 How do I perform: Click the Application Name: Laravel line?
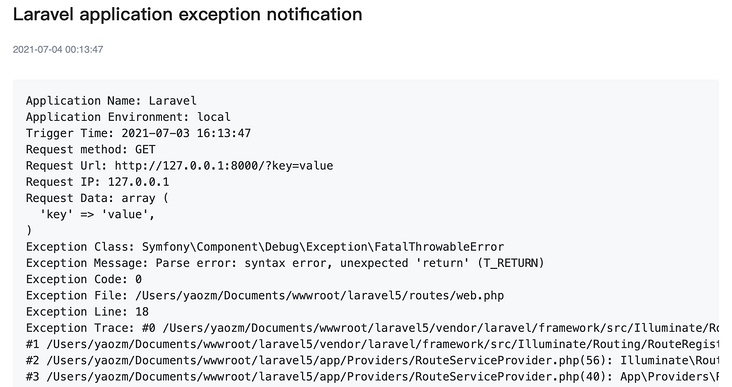[x=111, y=101]
